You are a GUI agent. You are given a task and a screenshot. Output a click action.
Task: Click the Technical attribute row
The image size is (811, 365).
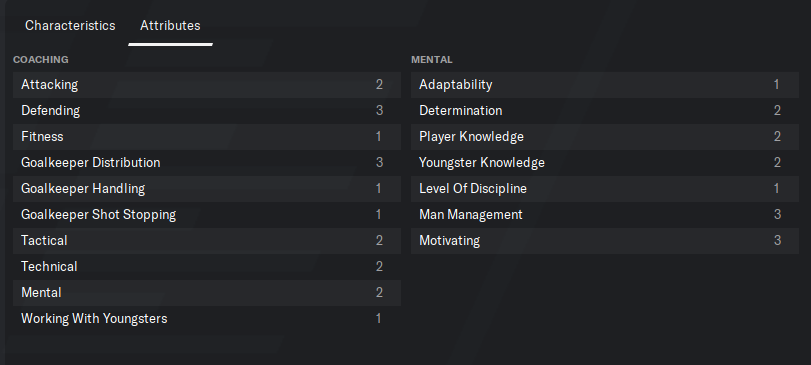[207, 267]
